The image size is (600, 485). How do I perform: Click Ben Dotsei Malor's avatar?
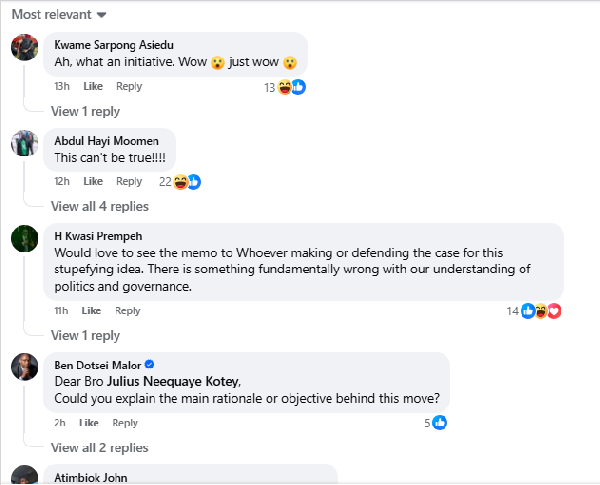[24, 367]
